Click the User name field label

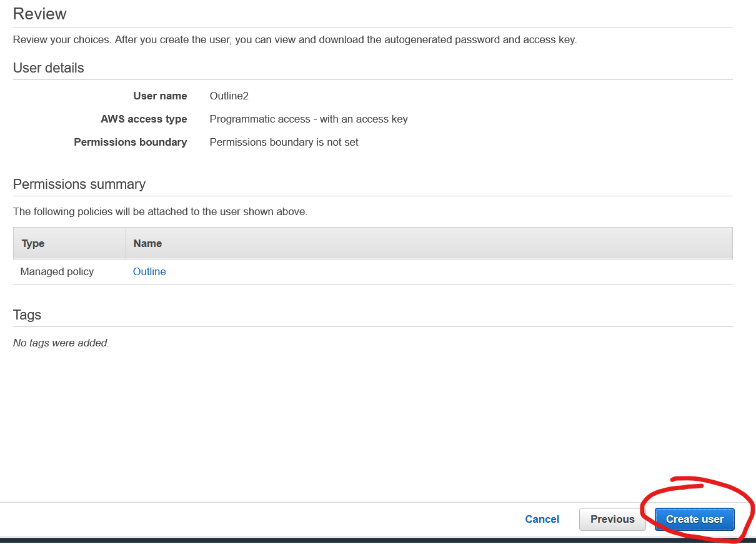(160, 96)
